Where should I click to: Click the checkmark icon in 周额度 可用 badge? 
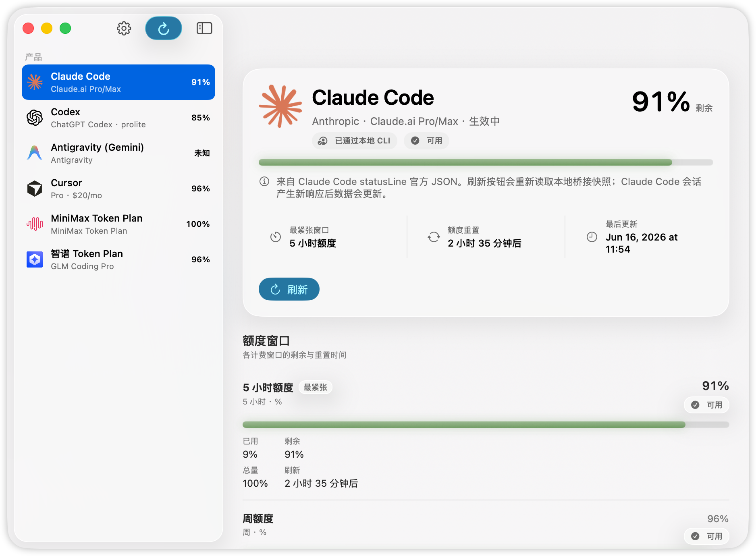tap(695, 536)
